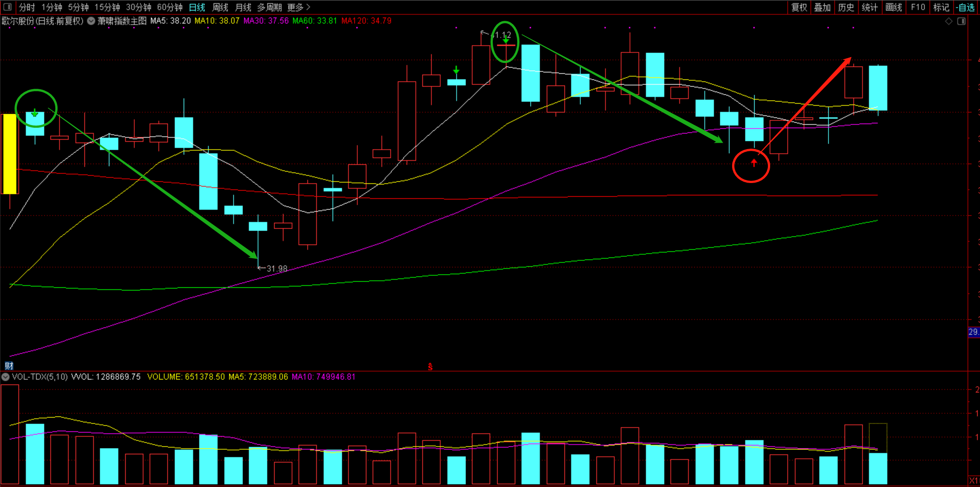Open the 财 financial info icon
The image size is (980, 487).
pos(9,365)
